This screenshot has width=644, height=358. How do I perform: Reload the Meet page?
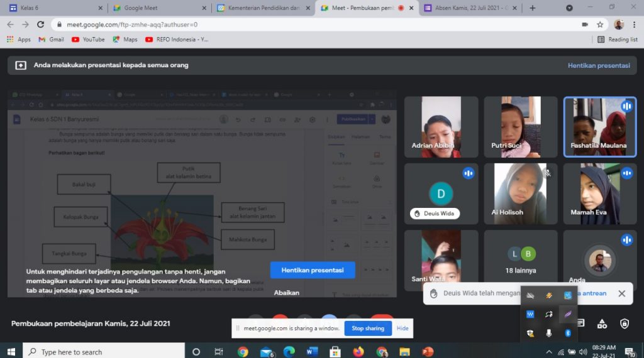pos(41,24)
